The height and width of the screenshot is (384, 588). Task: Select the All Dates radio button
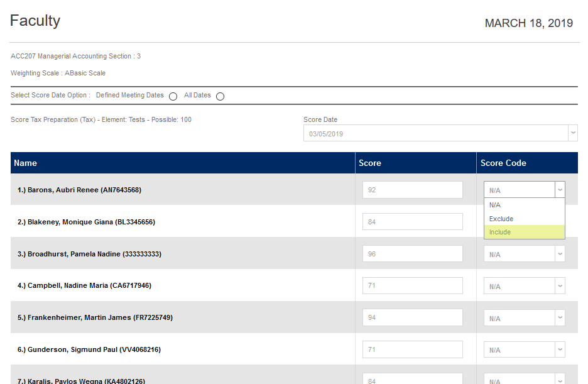tap(220, 96)
